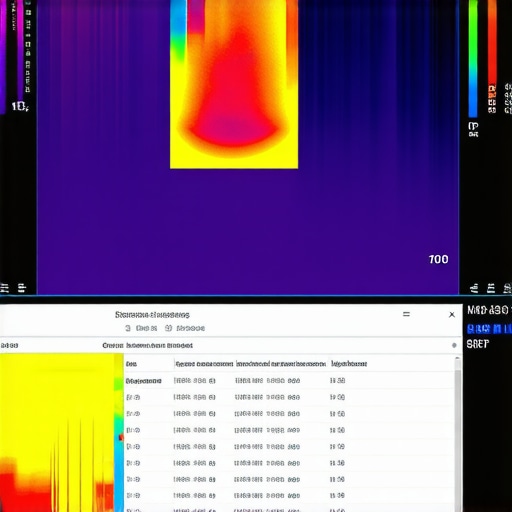Select the blue highlighted entry in the right sidebar
Viewport: 512px width, 512px height.
pos(489,329)
